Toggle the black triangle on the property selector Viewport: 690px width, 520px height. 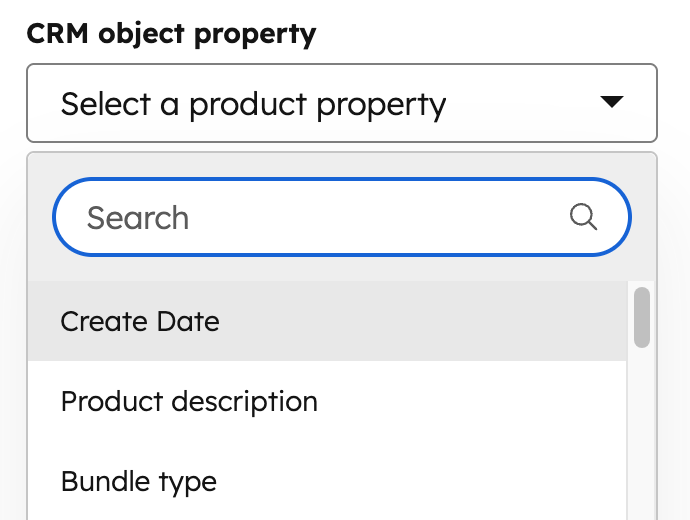[x=611, y=102]
